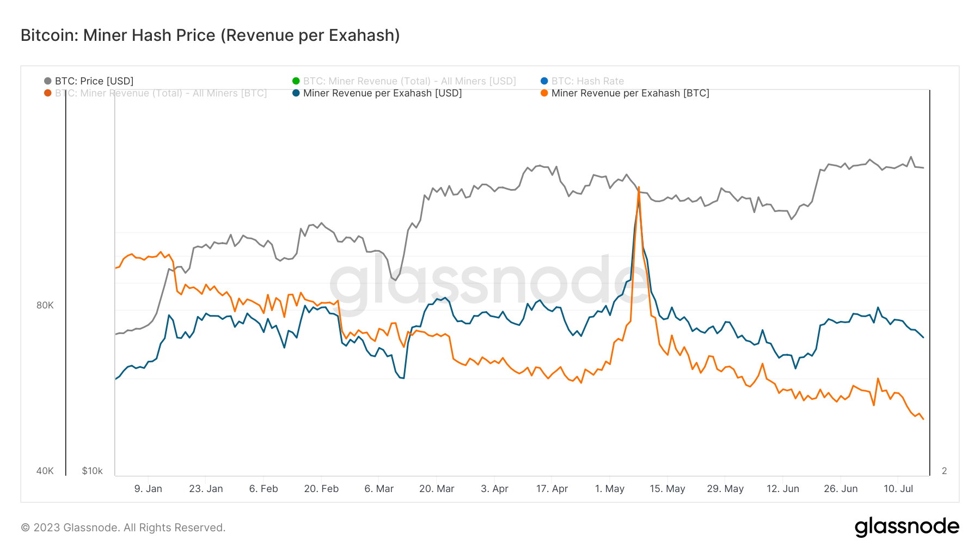Click the 80K y-axis label
The image size is (980, 552).
click(45, 305)
